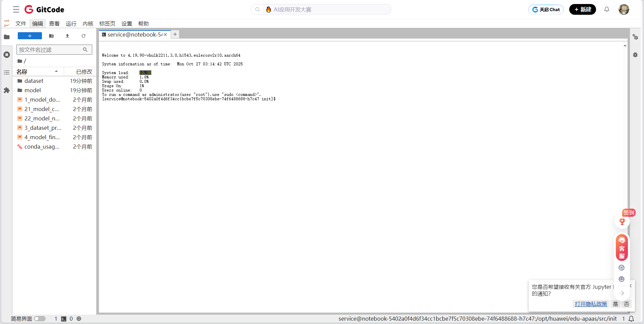Open the 查看 menu

54,23
